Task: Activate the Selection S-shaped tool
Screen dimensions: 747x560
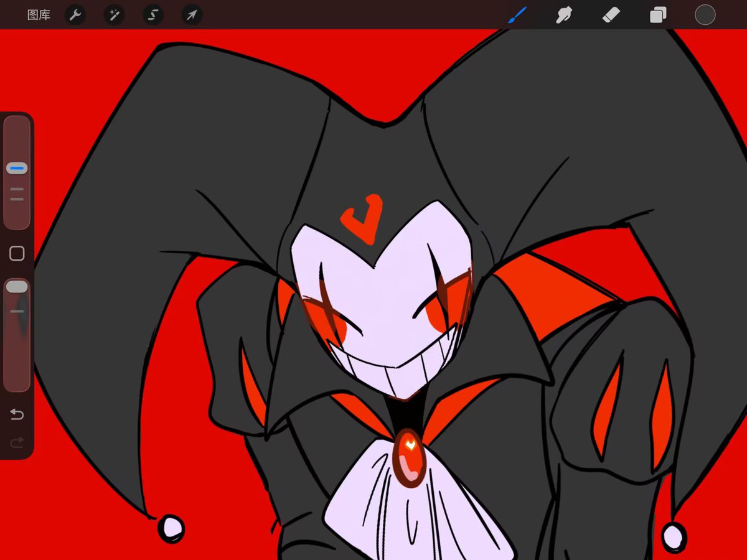Action: [153, 15]
